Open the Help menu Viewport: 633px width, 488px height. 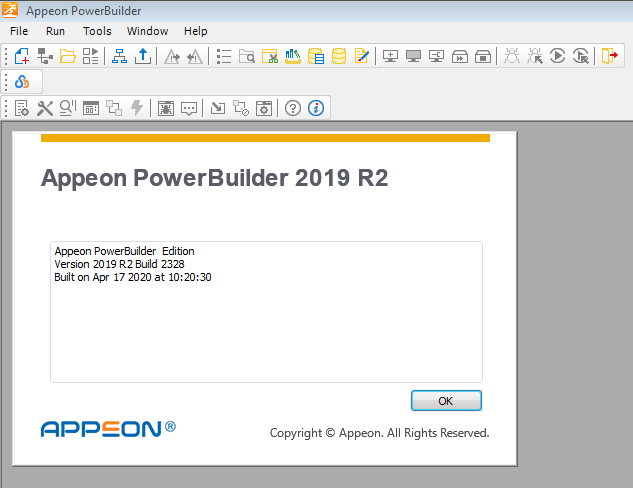[195, 31]
